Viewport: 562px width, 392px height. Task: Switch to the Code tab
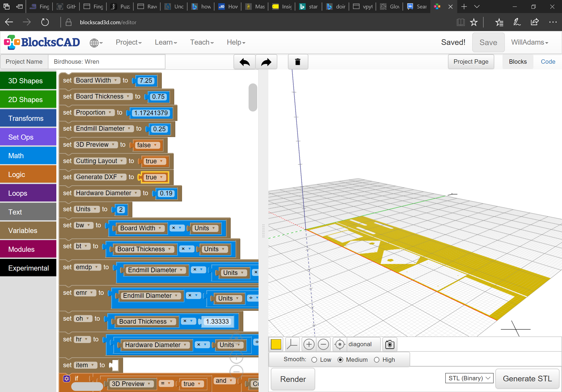[548, 62]
